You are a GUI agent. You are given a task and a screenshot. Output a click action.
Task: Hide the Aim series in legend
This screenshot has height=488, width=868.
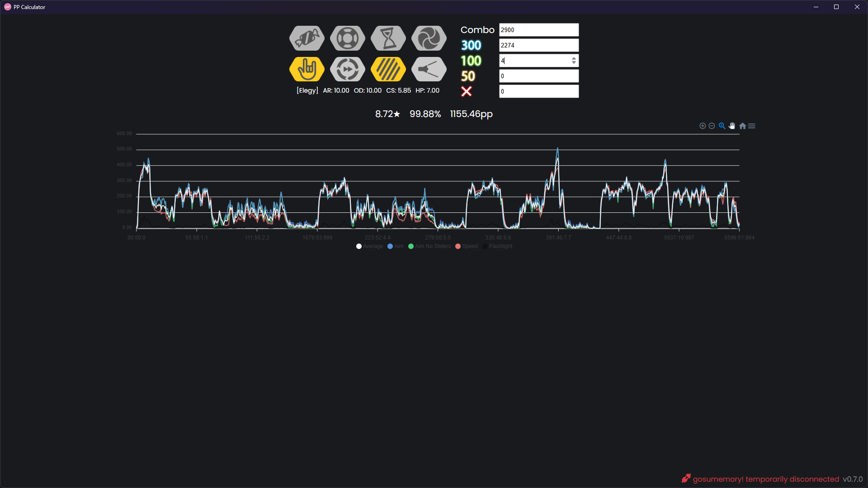[x=396, y=246]
